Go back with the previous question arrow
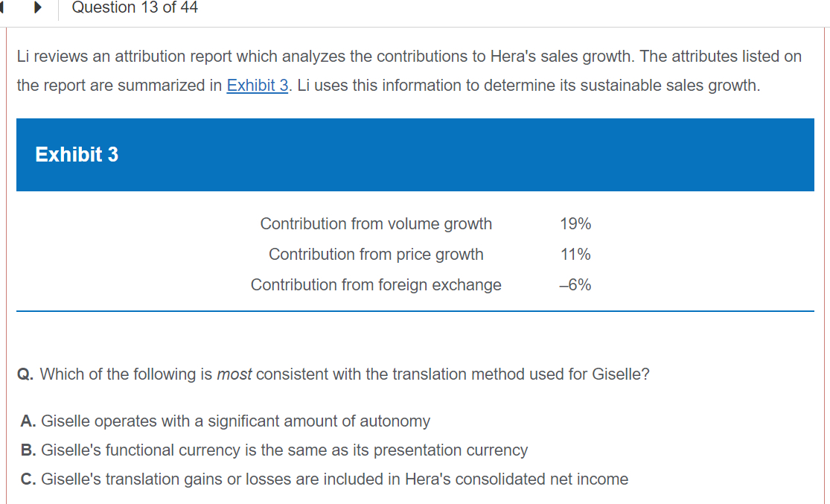830x504 pixels. click(x=3, y=8)
